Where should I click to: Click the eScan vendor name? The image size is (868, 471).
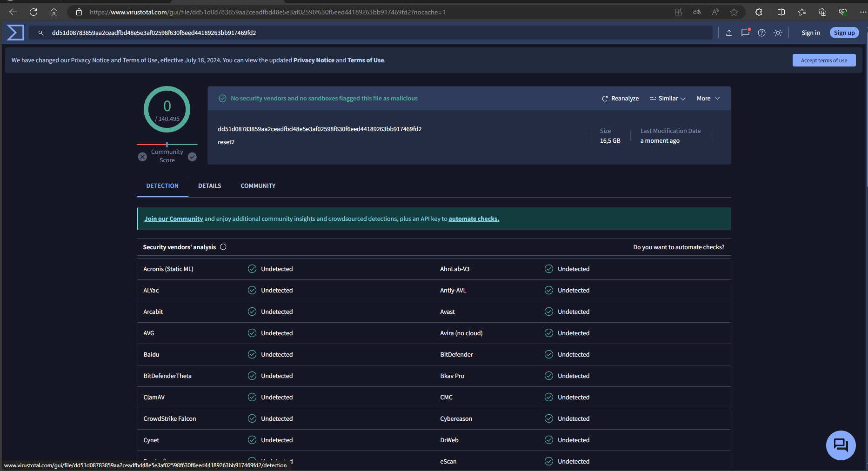448,461
